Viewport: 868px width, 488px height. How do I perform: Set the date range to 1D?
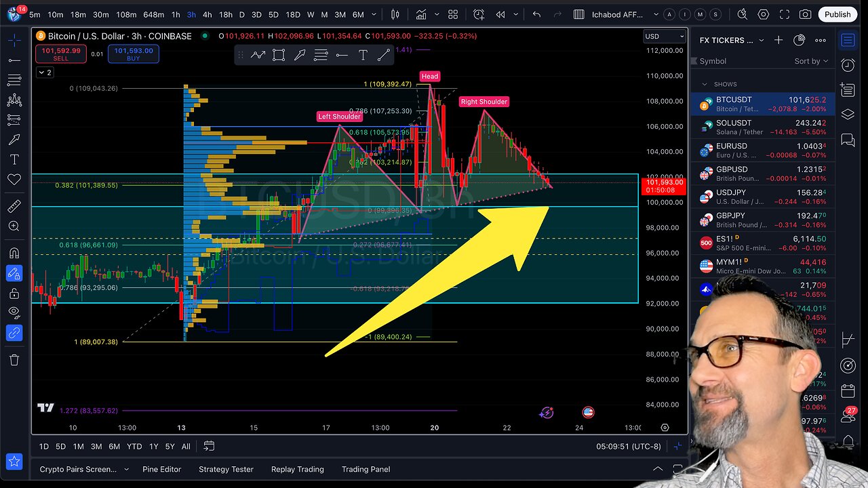43,447
